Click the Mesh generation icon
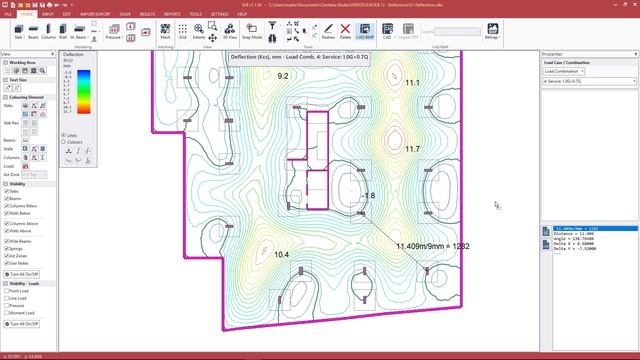This screenshot has width=640, height=360. (x=165, y=31)
